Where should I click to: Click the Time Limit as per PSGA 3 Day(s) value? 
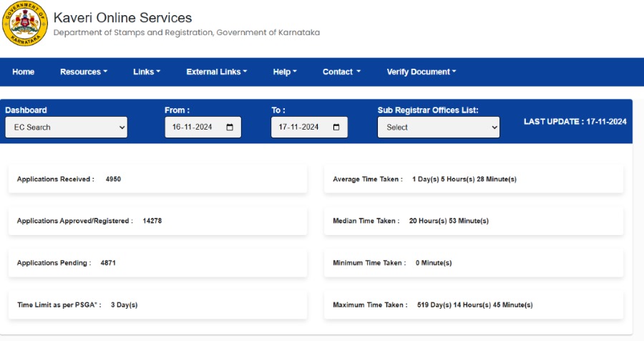[124, 304]
